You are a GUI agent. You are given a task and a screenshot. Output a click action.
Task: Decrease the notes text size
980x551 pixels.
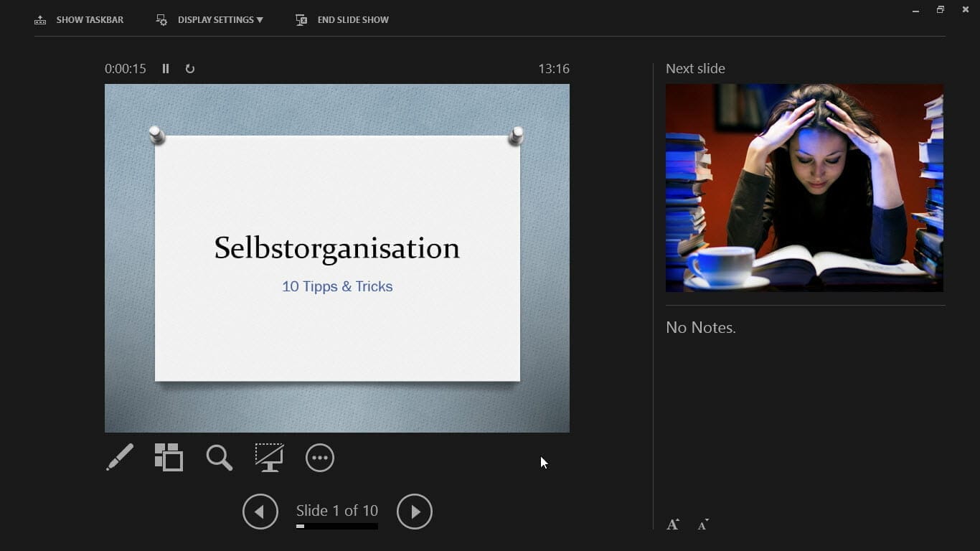pyautogui.click(x=703, y=524)
